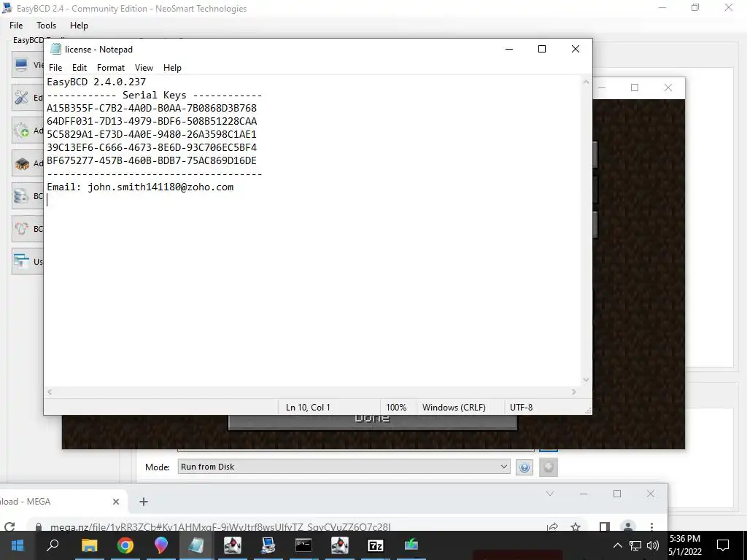Click the 7-Zip icon in the taskbar
This screenshot has width=747, height=560.
click(x=376, y=545)
